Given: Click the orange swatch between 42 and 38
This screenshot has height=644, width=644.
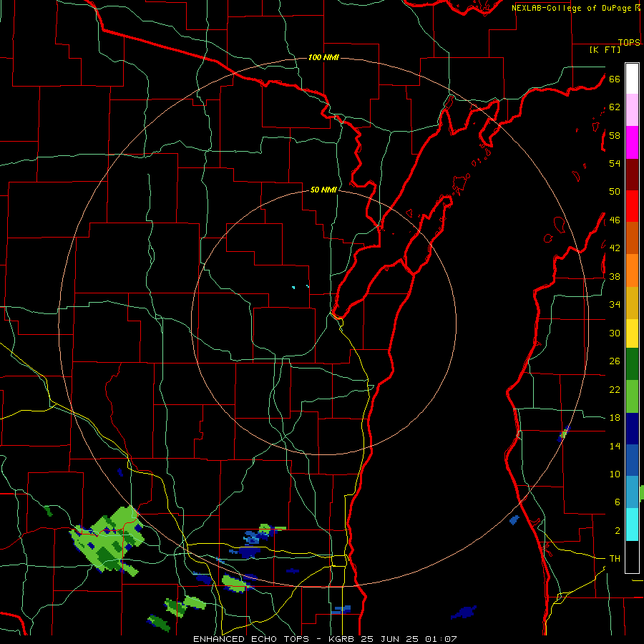Looking at the screenshot, I should [x=632, y=270].
